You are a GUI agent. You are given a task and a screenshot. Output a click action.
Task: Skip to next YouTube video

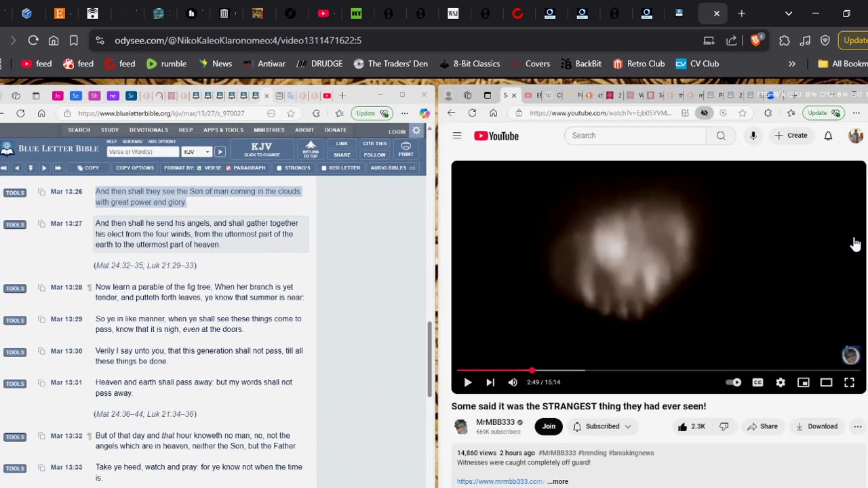point(490,382)
